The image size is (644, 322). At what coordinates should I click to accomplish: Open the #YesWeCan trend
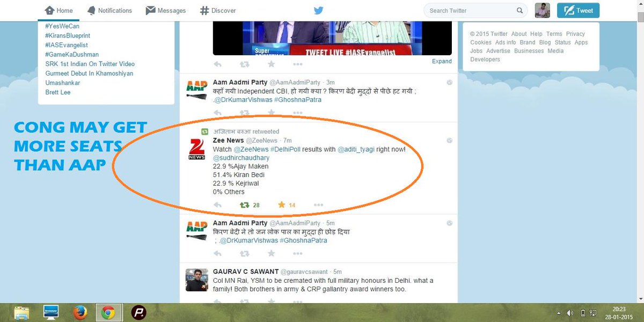(63, 26)
